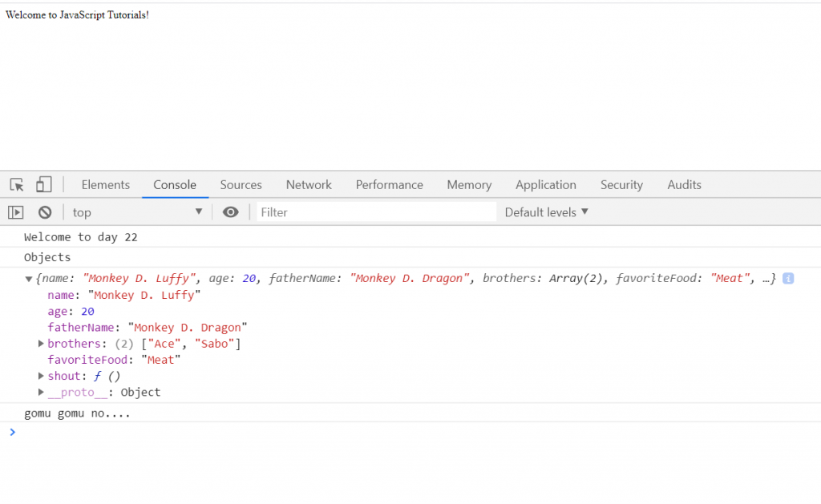Click the 'Welcome to JavaScript Tutorials!' page text

click(77, 14)
